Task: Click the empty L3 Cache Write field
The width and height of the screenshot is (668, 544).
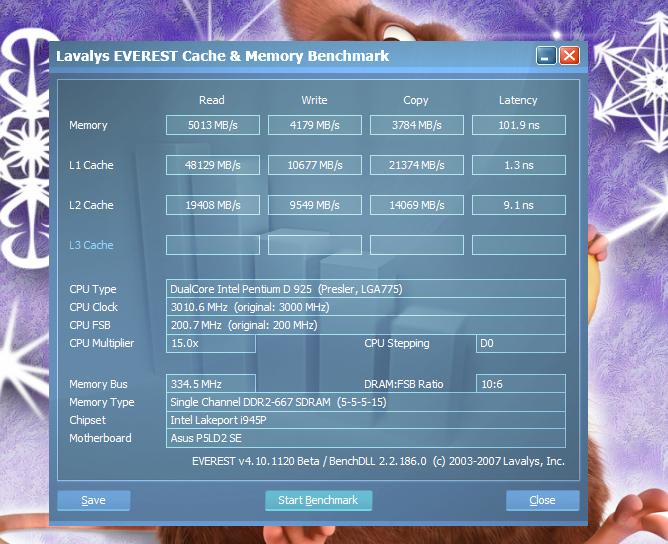Action: 315,245
